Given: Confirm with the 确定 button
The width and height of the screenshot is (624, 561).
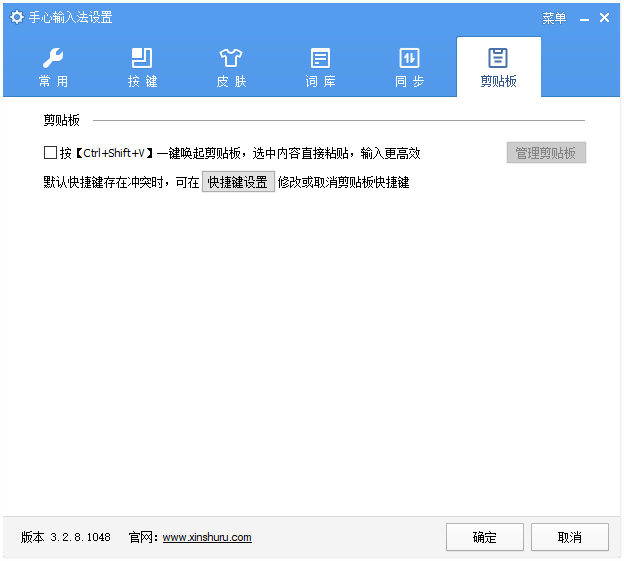Looking at the screenshot, I should pos(485,537).
